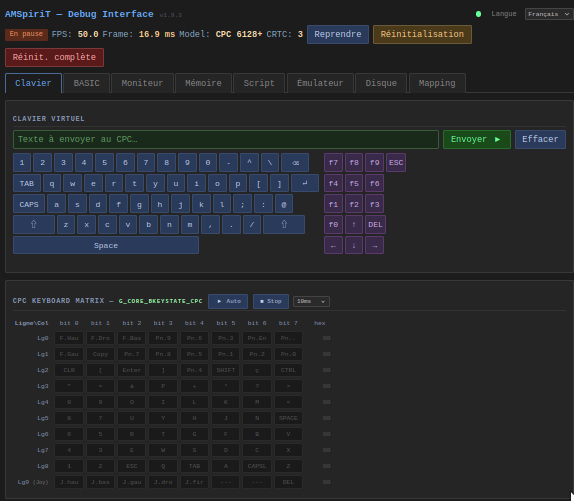This screenshot has width=574, height=501.
Task: Click the Enter (return arrow) virtual key
Action: click(x=305, y=183)
